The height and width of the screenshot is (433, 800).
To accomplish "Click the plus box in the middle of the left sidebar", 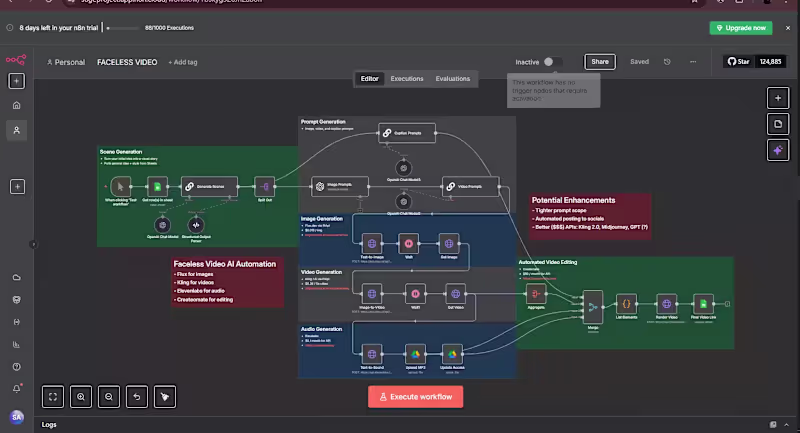I will pos(17,187).
